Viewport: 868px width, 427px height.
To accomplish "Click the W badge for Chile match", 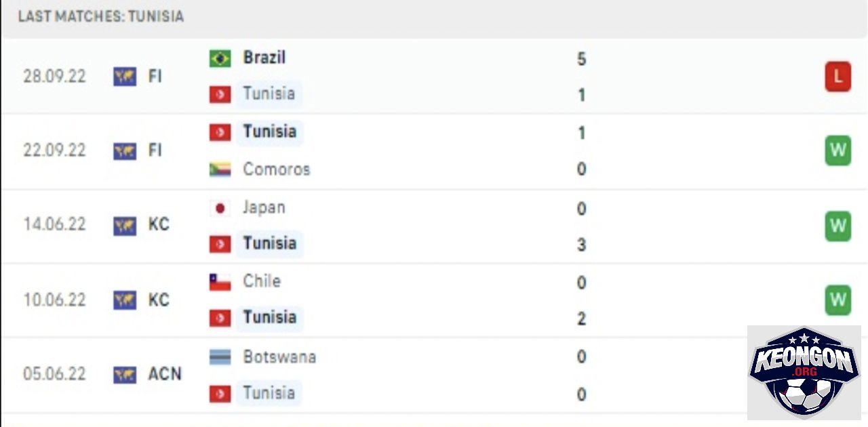I will [837, 300].
